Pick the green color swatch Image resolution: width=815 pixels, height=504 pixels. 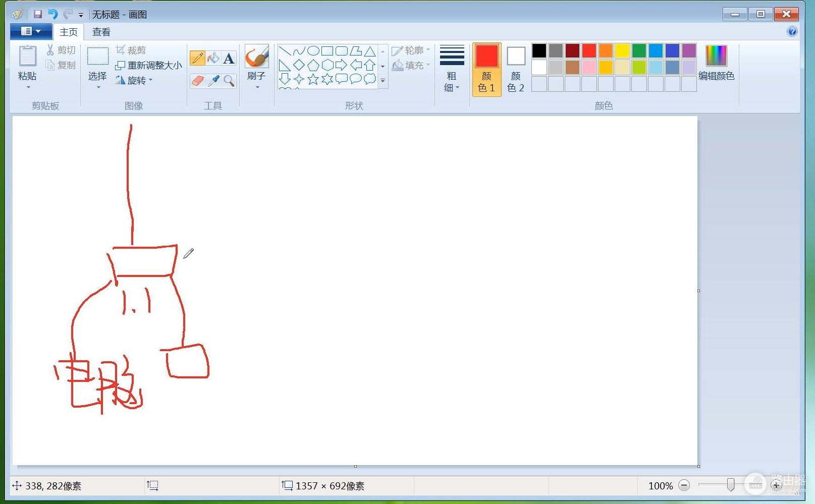pos(639,50)
